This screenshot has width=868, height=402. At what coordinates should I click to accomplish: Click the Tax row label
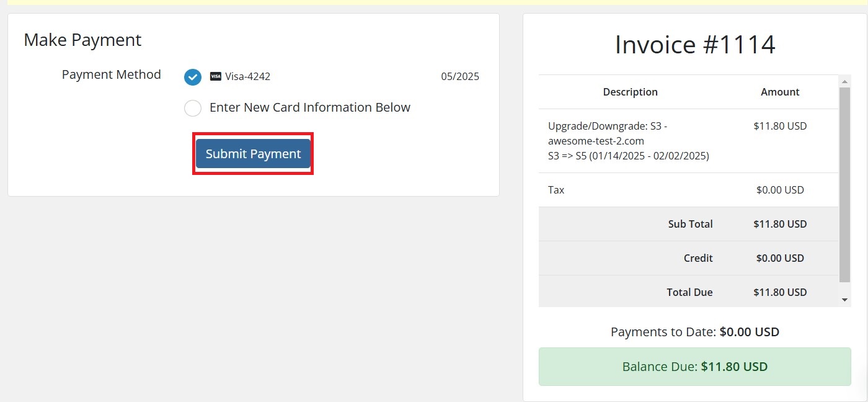click(x=556, y=190)
